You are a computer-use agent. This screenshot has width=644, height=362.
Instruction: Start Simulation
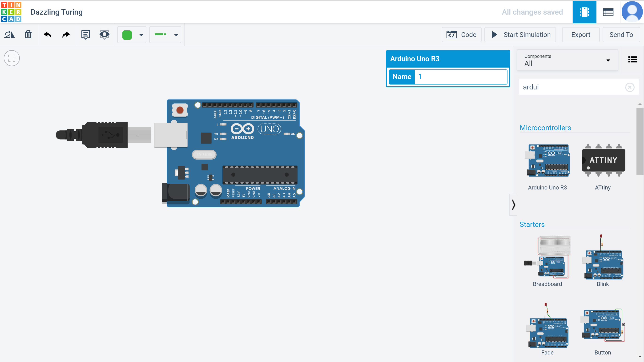point(520,35)
